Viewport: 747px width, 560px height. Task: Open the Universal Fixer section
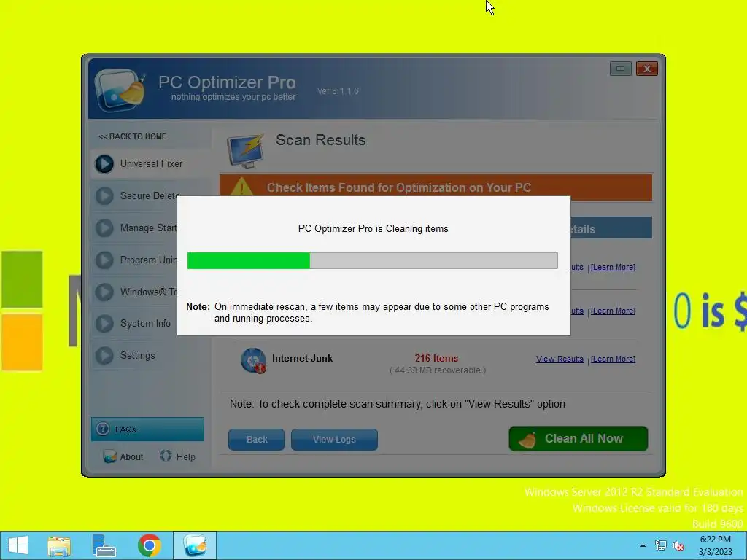(x=150, y=164)
